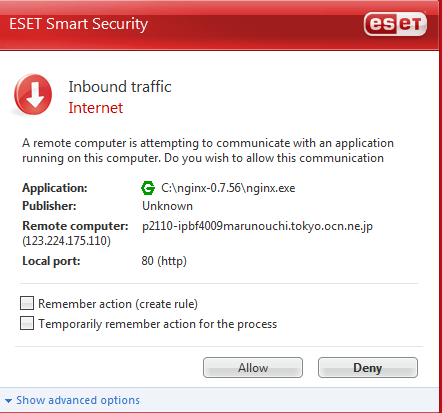Click the Remember action (create rule) label
The width and height of the screenshot is (442, 413).
[x=118, y=304]
